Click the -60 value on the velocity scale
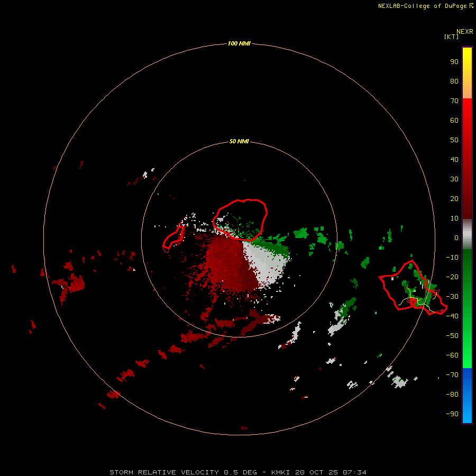 (452, 355)
